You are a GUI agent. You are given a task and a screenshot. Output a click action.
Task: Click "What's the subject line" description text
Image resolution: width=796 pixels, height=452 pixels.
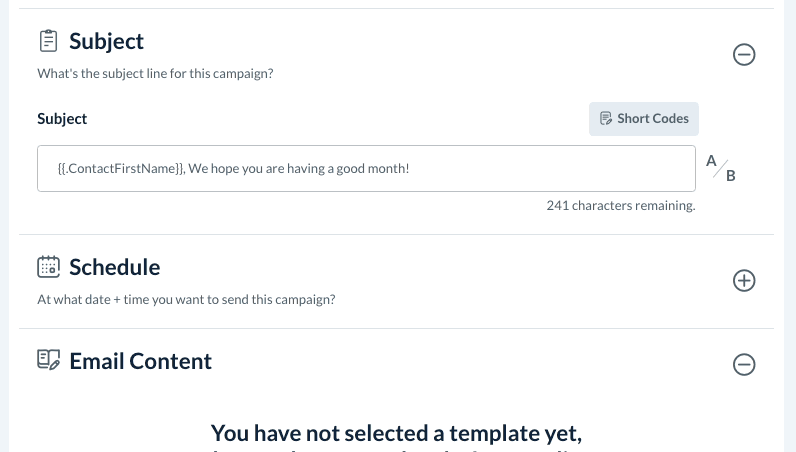point(155,73)
